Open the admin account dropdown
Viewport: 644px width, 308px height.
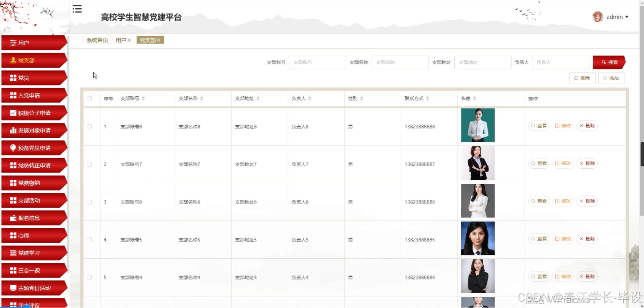coord(617,17)
